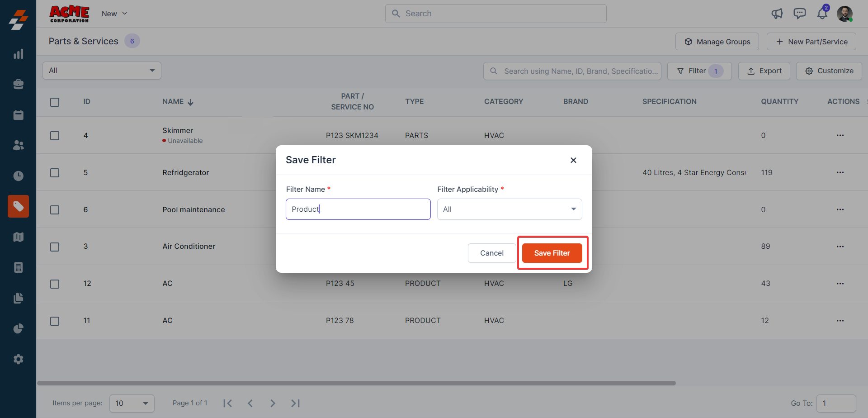Toggle the select-all header checkbox
The image size is (868, 418).
[55, 102]
